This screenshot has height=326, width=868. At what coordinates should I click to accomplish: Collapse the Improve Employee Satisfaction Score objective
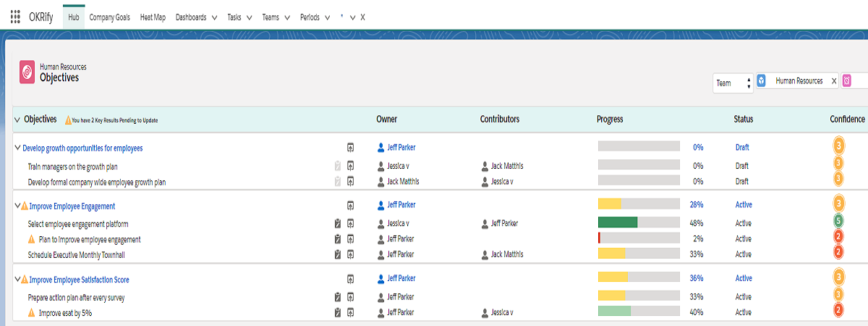click(17, 279)
